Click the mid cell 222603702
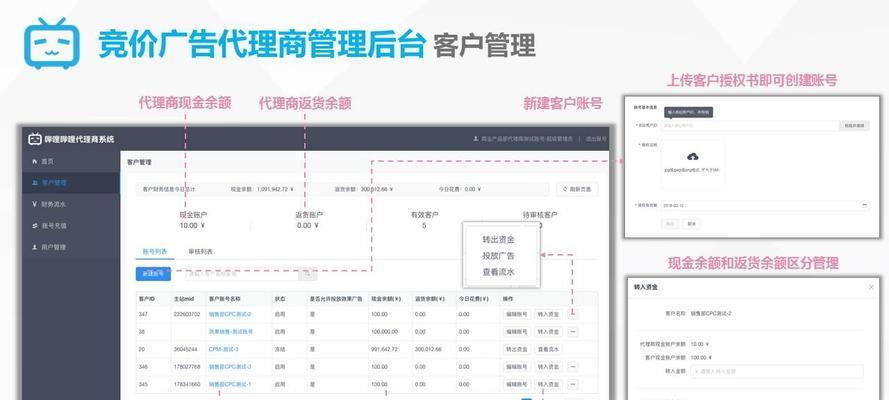 tap(187, 314)
